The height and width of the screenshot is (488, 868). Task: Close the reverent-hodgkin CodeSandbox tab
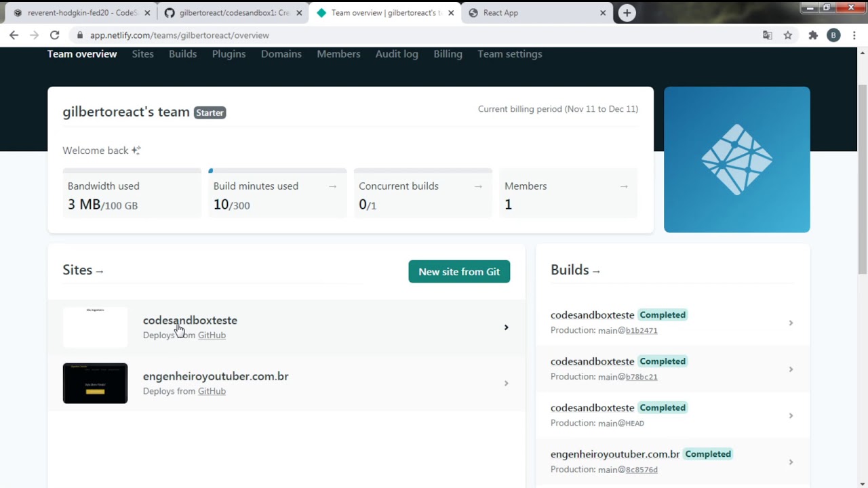point(147,13)
